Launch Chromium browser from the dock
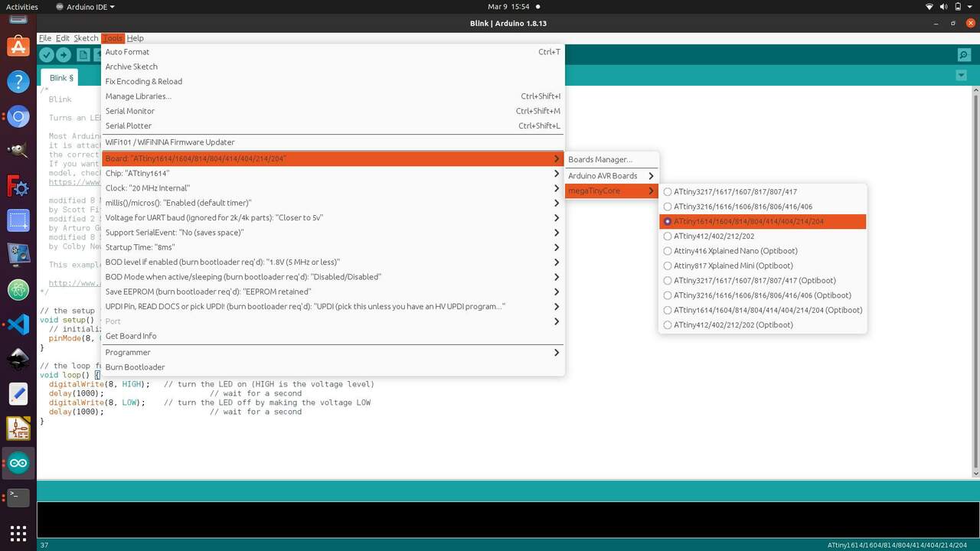This screenshot has height=551, width=980. [x=18, y=117]
